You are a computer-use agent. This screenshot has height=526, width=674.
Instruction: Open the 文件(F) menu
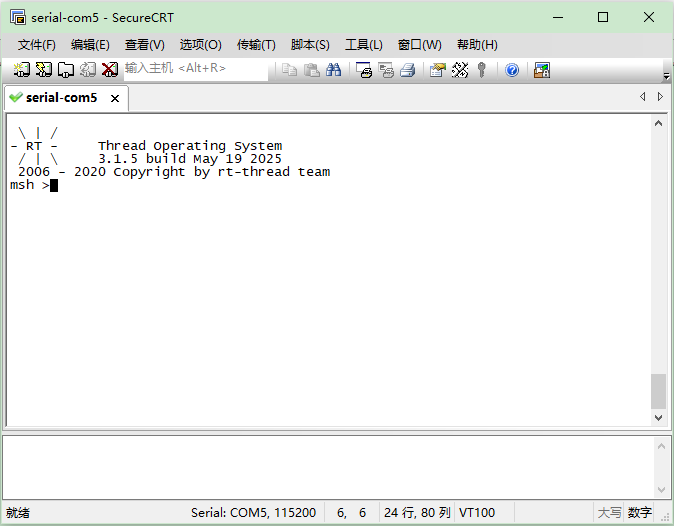coord(37,45)
